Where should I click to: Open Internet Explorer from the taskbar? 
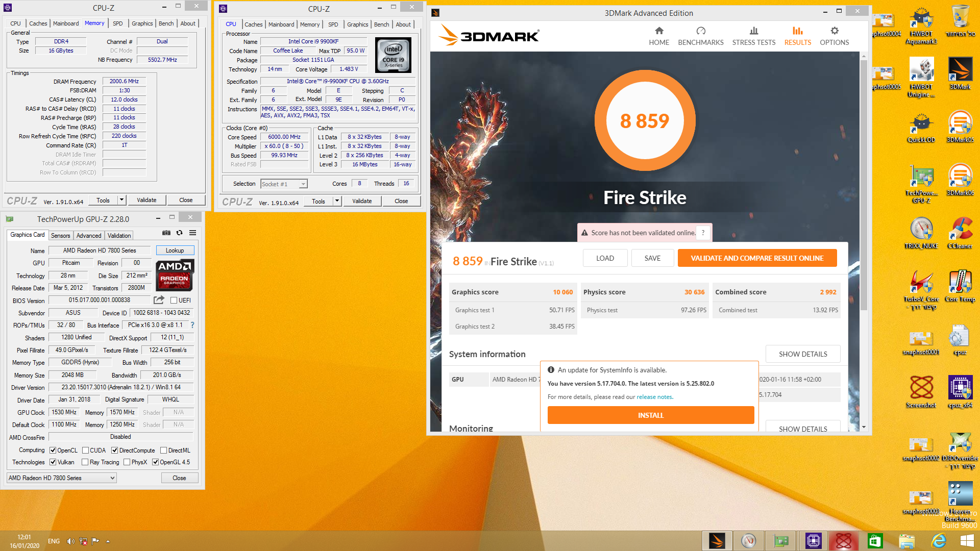click(x=938, y=541)
